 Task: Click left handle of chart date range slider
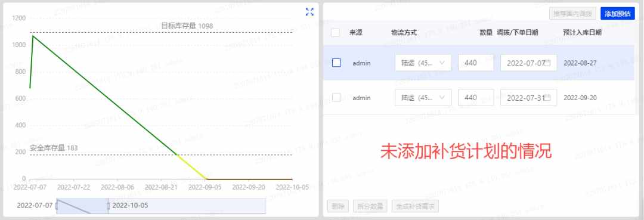tap(57, 206)
